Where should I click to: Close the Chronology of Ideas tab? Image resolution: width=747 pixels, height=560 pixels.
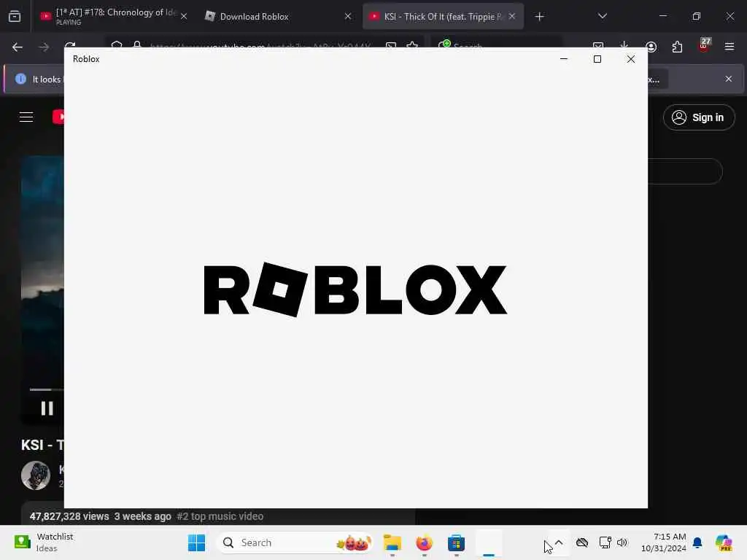184,17
